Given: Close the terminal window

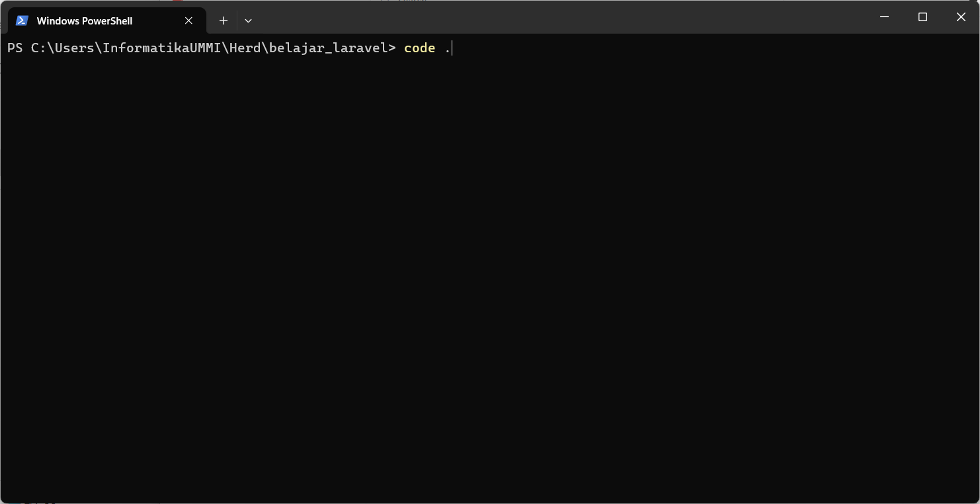Looking at the screenshot, I should tap(961, 17).
